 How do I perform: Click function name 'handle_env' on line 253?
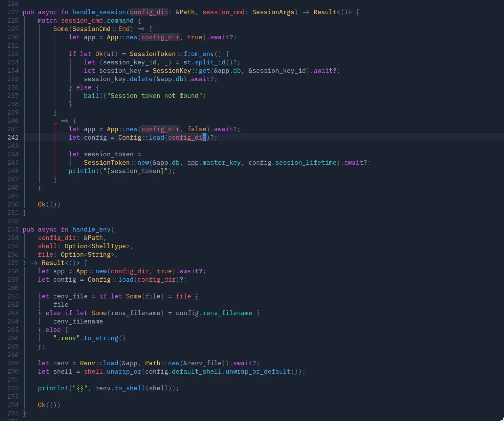coord(92,229)
